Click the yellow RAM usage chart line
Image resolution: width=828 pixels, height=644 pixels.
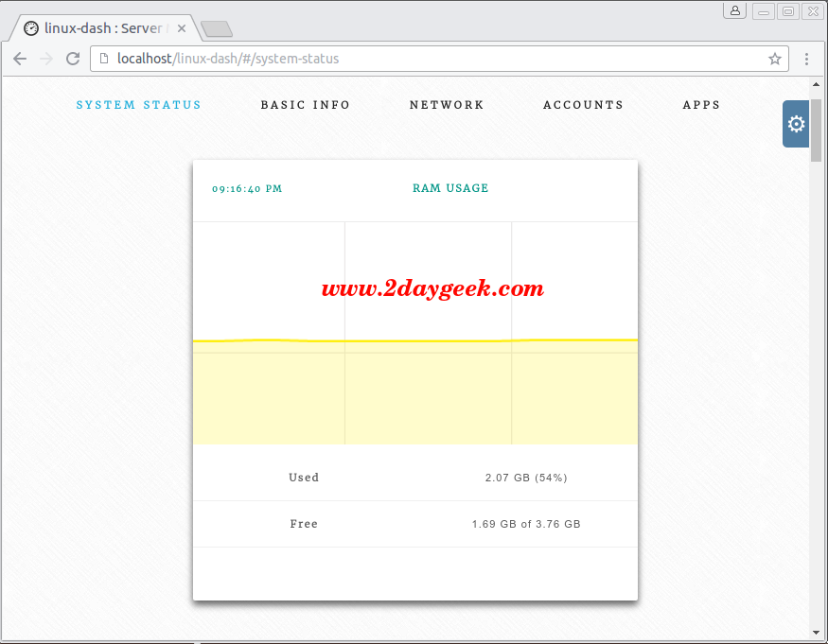click(415, 341)
